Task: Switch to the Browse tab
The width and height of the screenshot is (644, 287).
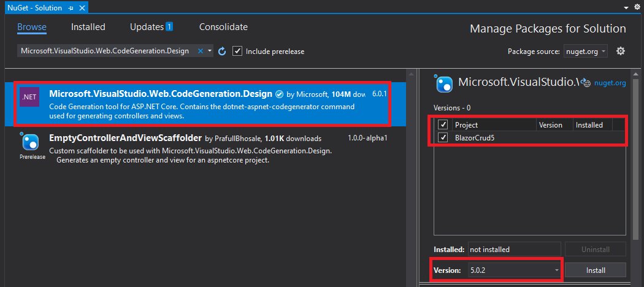Action: click(x=32, y=27)
